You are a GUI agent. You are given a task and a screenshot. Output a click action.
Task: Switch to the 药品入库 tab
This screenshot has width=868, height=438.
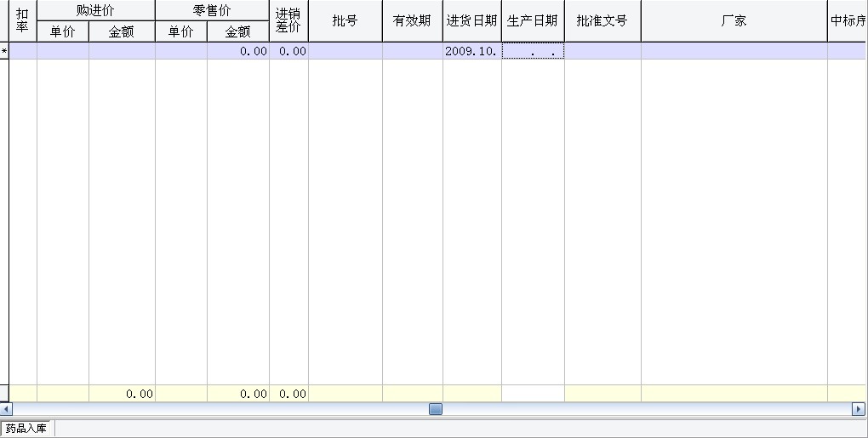pos(26,428)
